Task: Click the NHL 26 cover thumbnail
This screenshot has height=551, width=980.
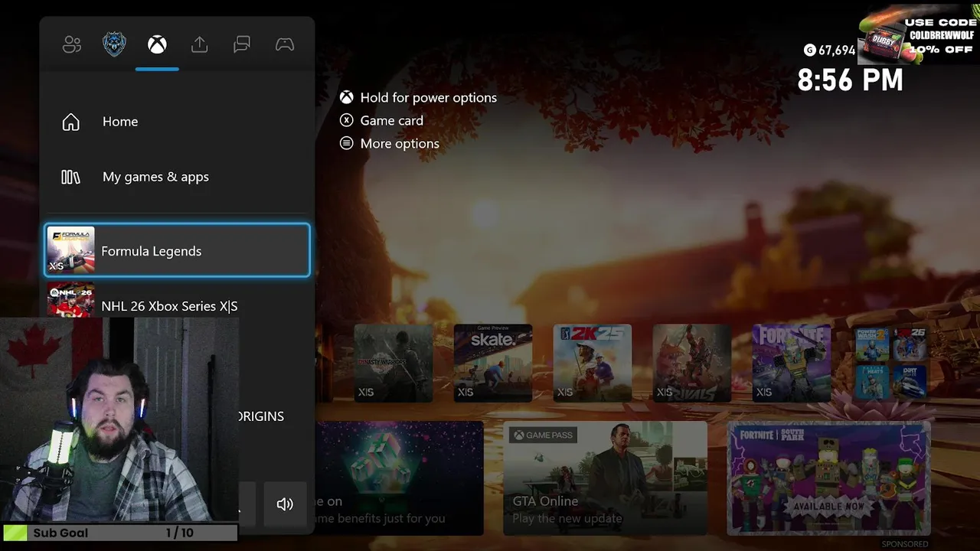Action: (70, 300)
